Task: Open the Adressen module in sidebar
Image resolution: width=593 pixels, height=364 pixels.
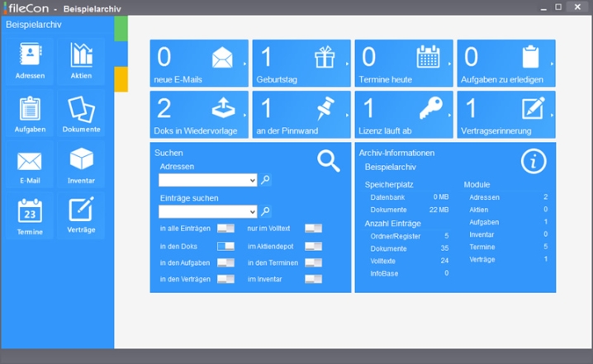Action: point(30,61)
